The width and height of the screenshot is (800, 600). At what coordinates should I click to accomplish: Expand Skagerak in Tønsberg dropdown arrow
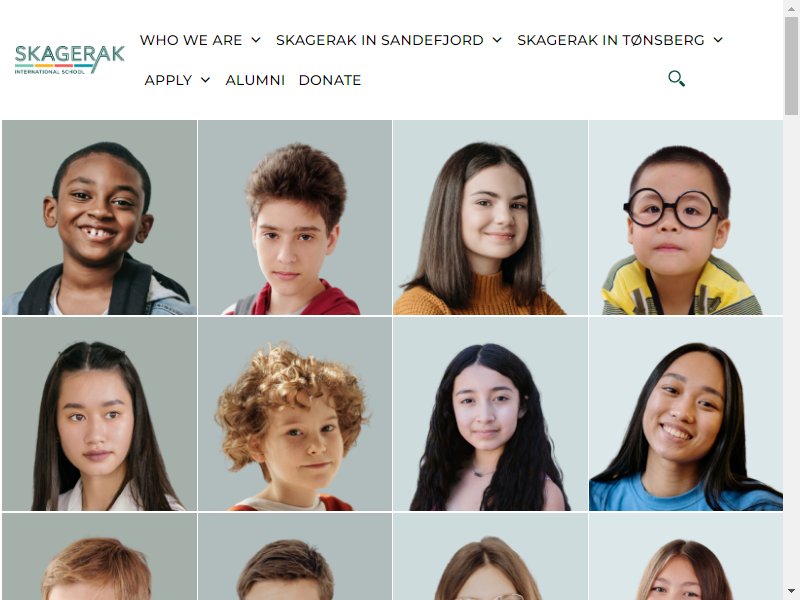point(718,40)
